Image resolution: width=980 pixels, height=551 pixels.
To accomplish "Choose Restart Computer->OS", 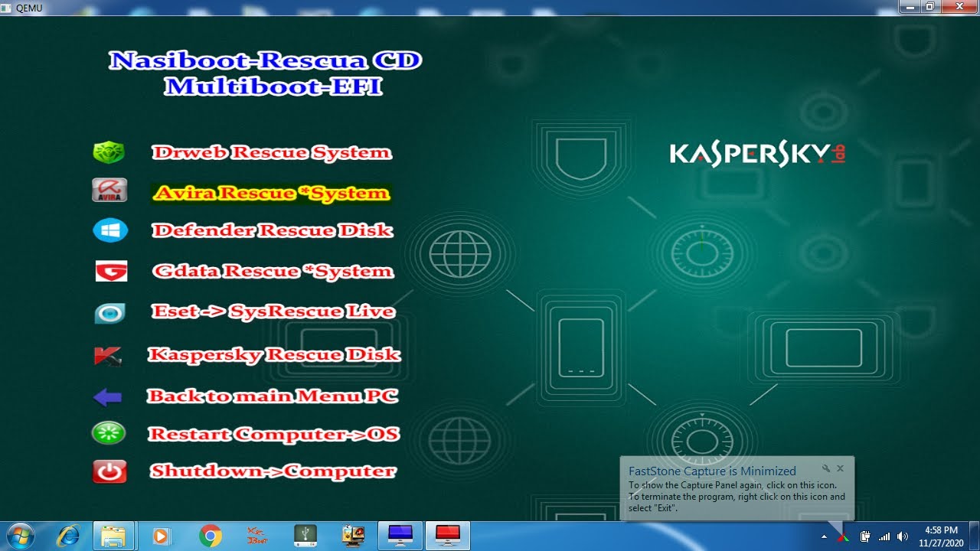I will click(274, 434).
